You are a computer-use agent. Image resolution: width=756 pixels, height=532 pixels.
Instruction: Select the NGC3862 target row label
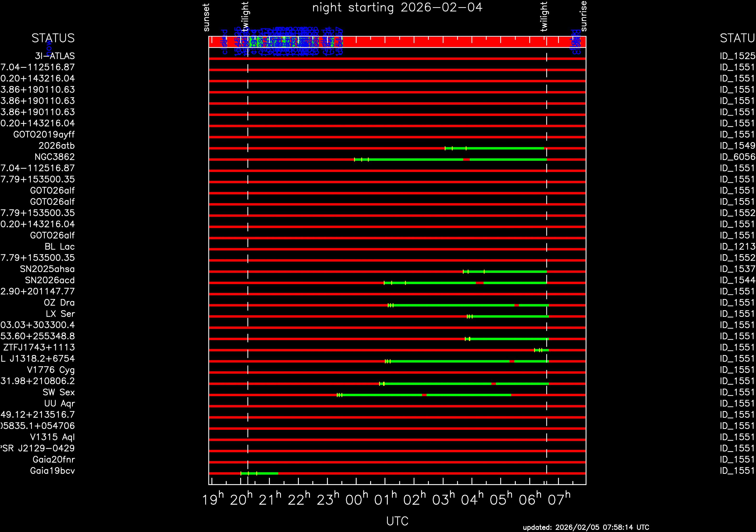[x=55, y=157]
